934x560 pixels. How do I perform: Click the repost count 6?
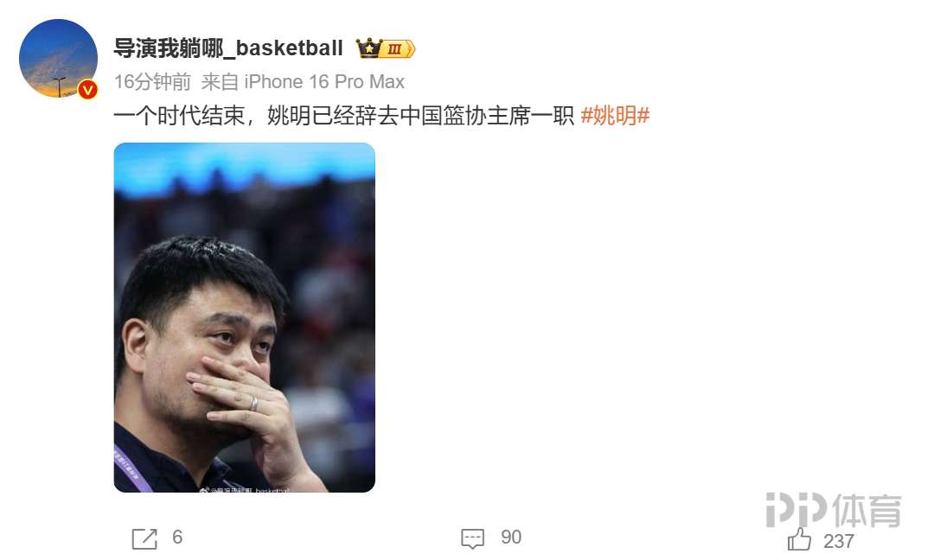[177, 538]
